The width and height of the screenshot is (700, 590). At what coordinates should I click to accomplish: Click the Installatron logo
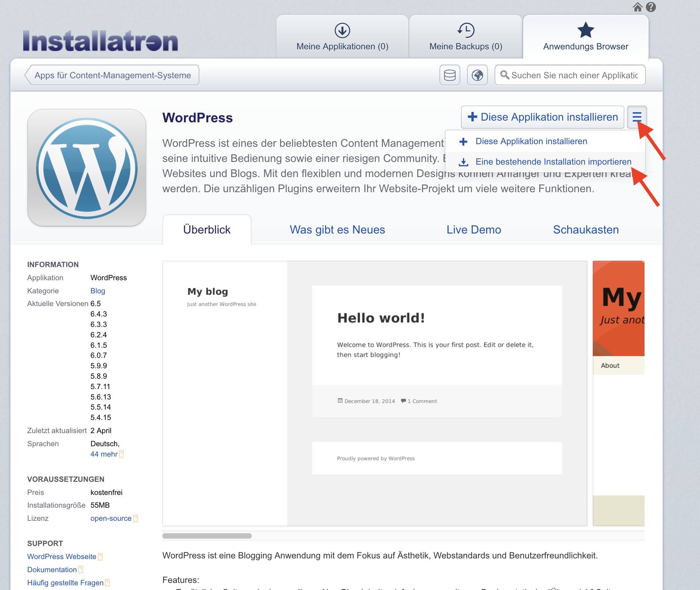coord(100,41)
